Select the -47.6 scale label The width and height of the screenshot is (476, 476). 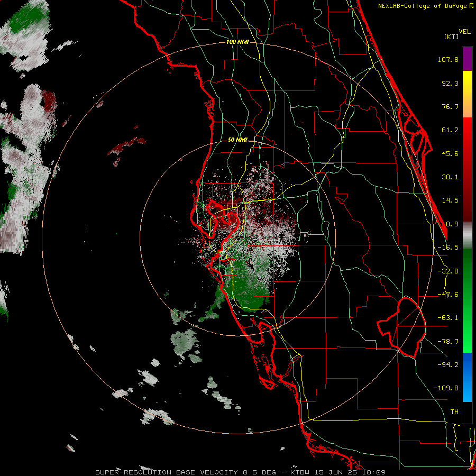point(448,295)
